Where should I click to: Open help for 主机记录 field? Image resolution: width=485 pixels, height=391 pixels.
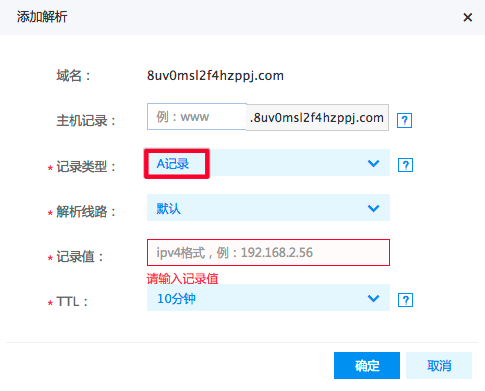(404, 120)
